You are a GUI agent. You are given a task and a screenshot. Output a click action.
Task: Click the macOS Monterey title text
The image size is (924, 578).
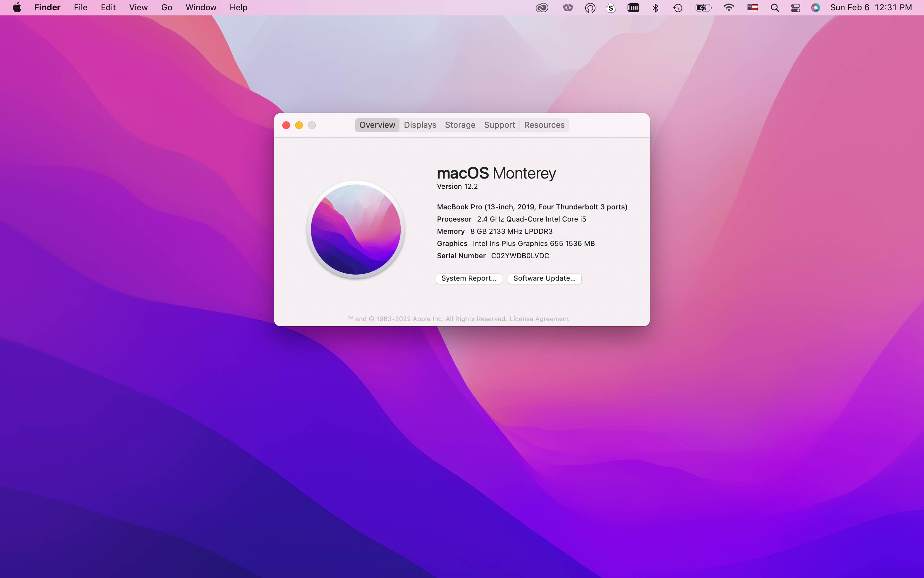(496, 173)
